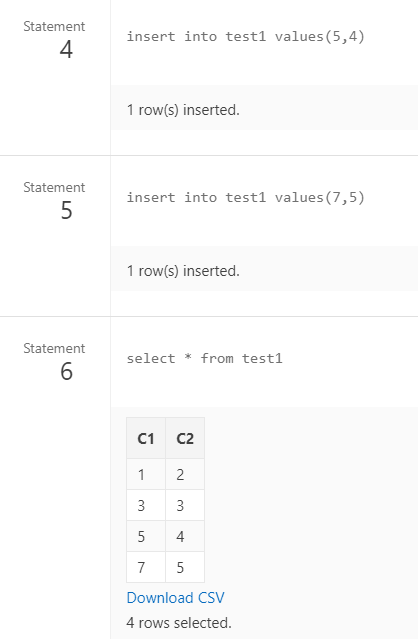Click the select * from test1 query
The image size is (418, 639).
pyautogui.click(x=204, y=358)
